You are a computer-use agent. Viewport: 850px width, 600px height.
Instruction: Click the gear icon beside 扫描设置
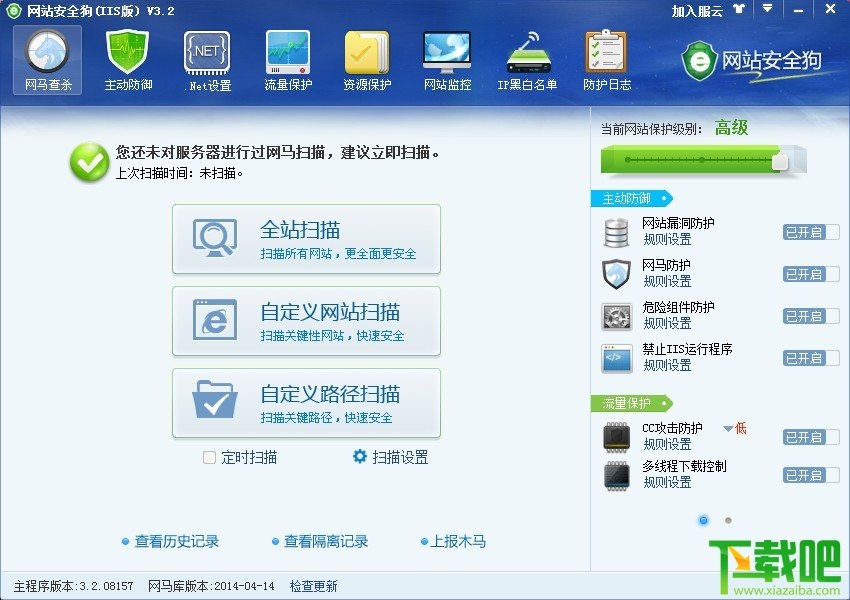[x=359, y=456]
